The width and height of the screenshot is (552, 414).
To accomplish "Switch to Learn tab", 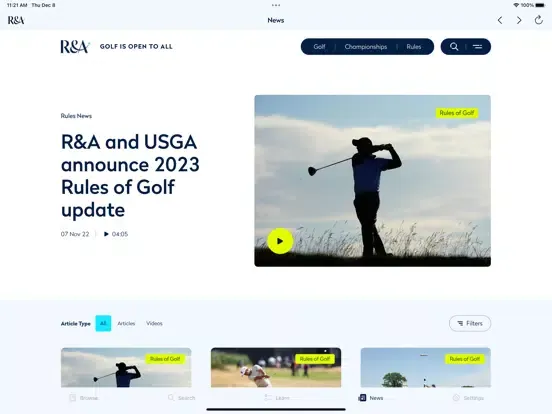I will [x=277, y=398].
